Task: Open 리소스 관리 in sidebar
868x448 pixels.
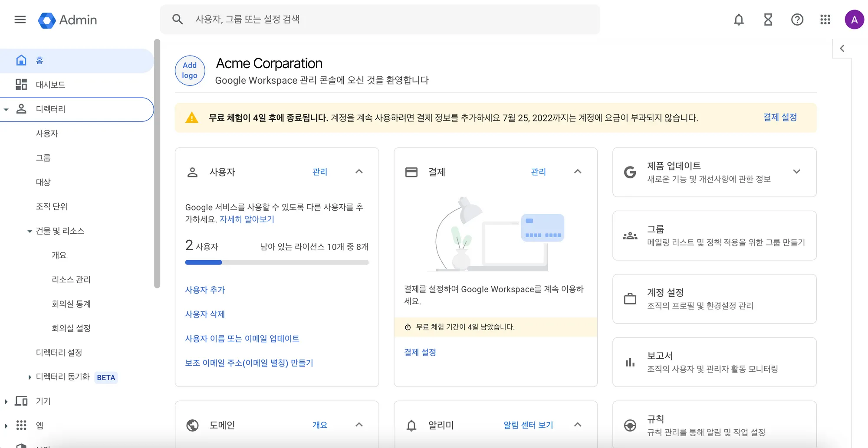Action: coord(71,279)
